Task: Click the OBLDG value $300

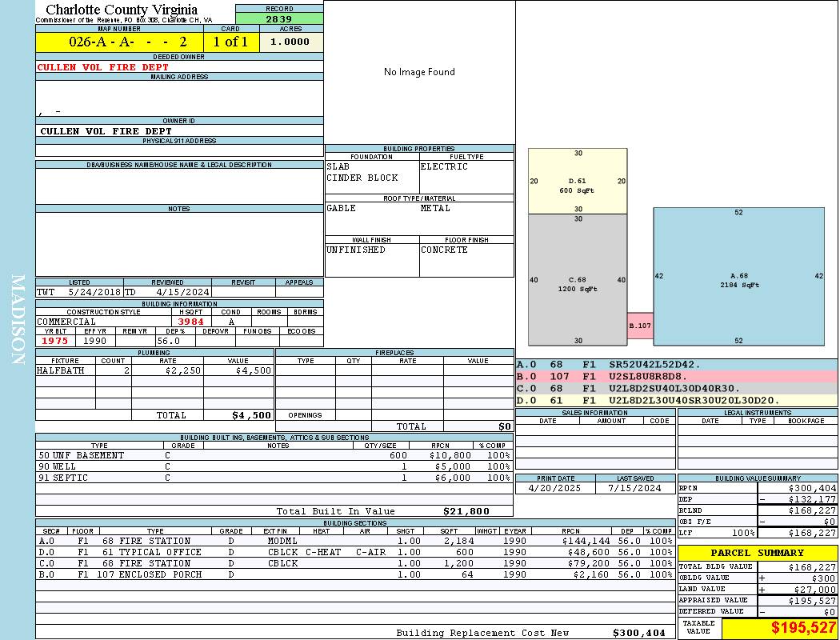Action: pos(823,578)
